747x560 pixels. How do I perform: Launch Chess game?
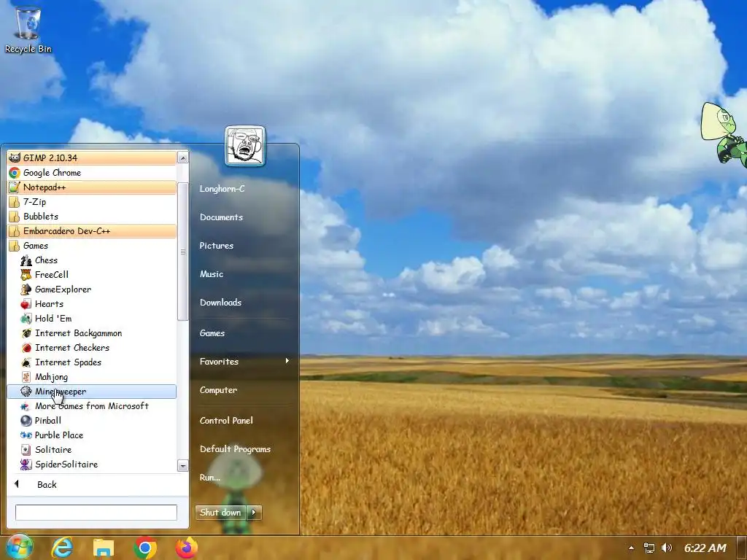coord(92,260)
